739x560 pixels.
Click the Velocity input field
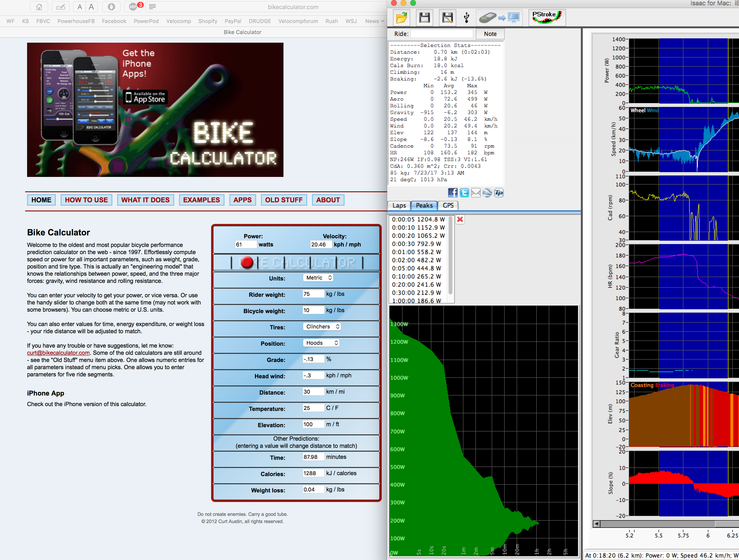tap(321, 244)
